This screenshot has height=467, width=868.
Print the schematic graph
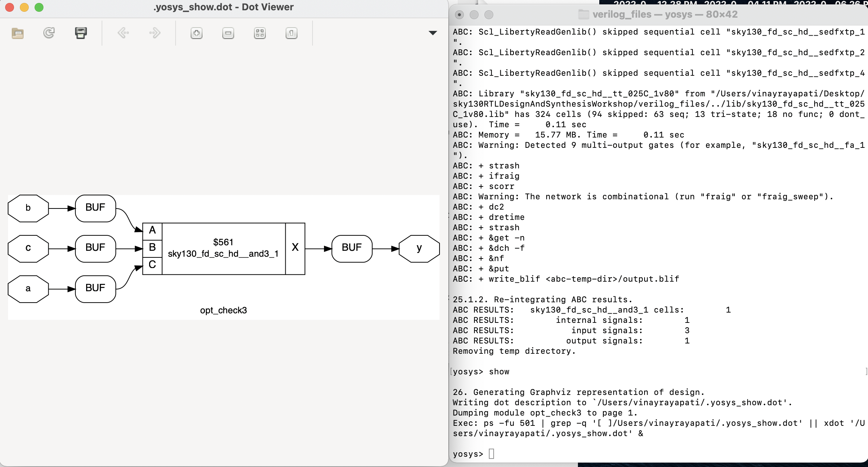click(x=81, y=33)
